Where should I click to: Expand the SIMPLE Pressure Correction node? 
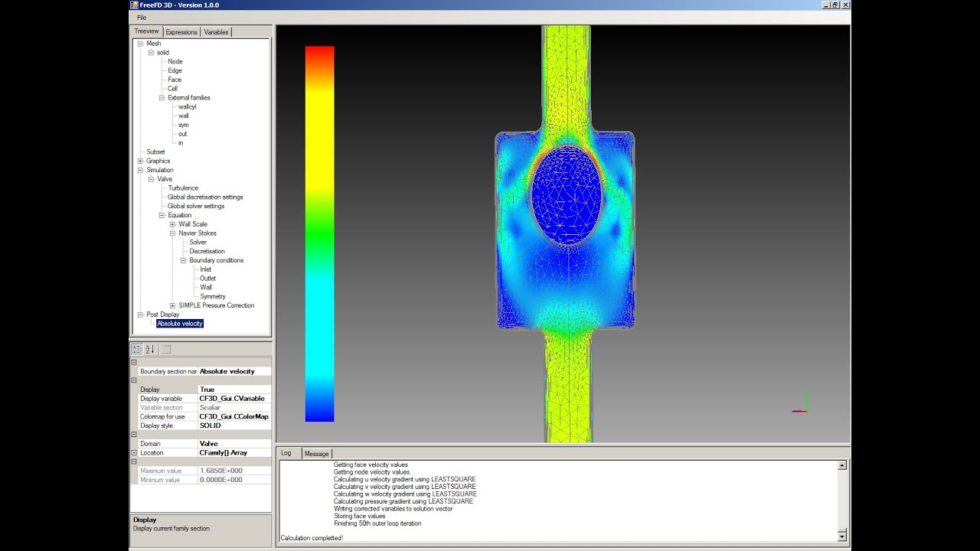[172, 305]
